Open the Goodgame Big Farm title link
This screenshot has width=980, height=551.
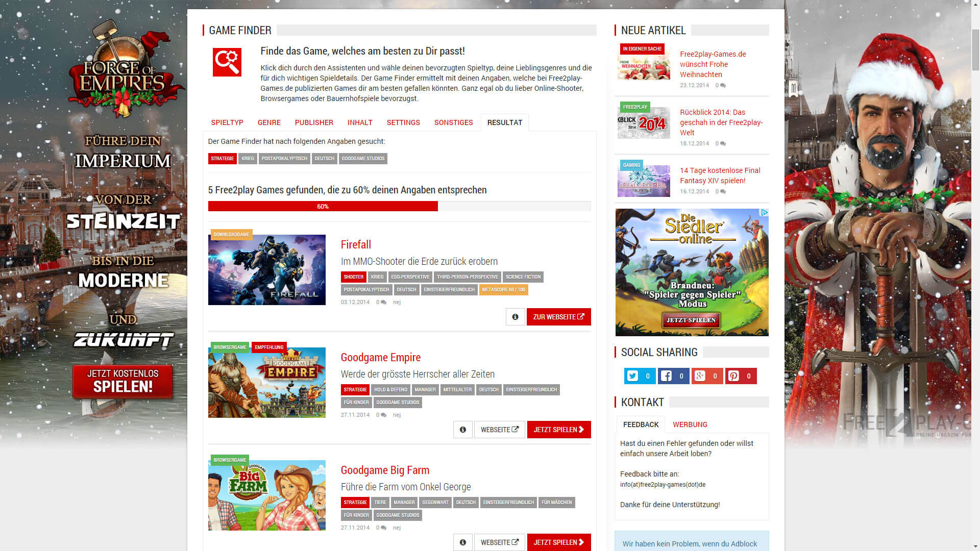click(385, 470)
